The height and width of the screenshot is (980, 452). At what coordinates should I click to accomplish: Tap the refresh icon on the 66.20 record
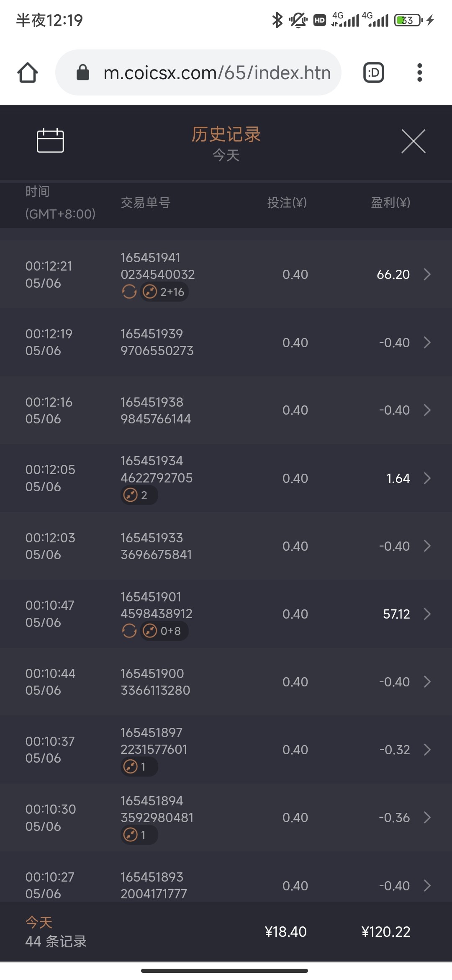129,291
